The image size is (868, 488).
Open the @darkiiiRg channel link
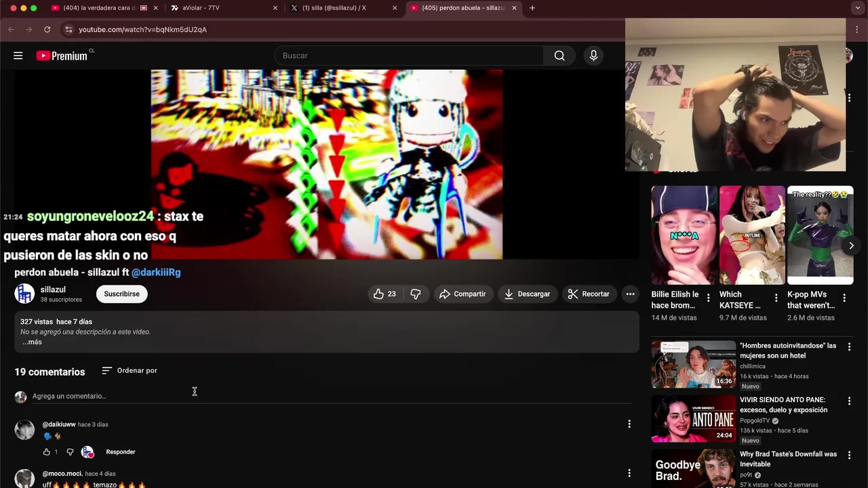tap(156, 272)
